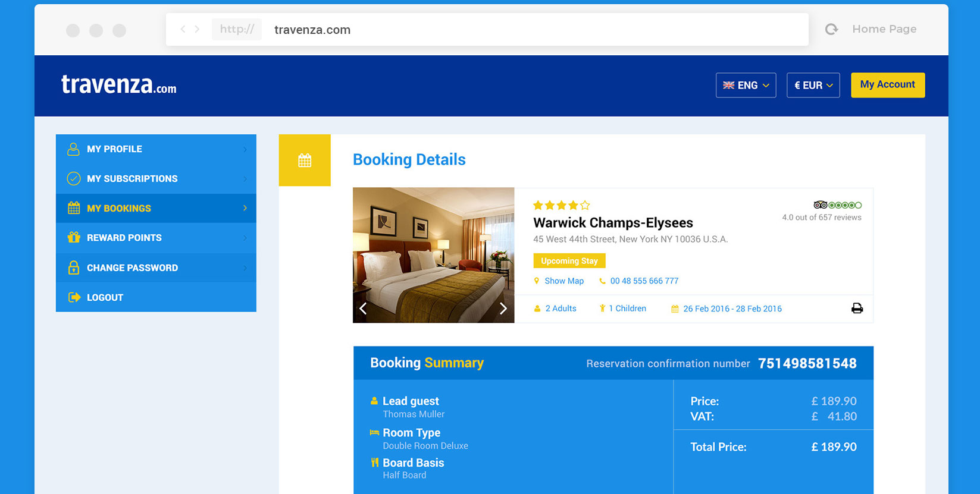Open Reward Points in sidebar

coord(156,238)
